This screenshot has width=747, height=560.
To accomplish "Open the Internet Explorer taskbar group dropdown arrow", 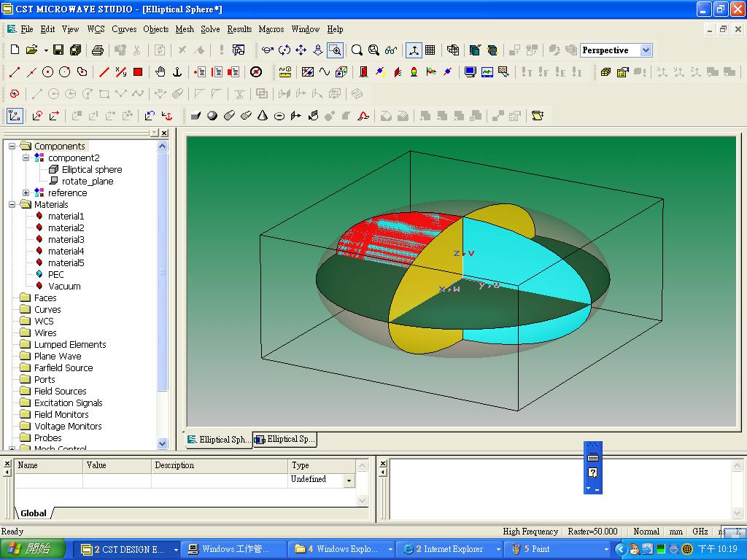I will pyautogui.click(x=498, y=550).
